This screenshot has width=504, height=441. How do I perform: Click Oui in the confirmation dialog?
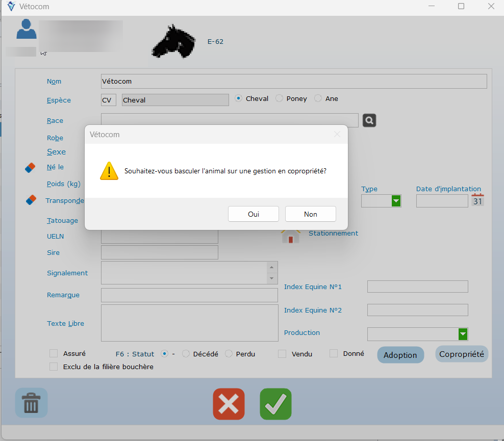(254, 214)
